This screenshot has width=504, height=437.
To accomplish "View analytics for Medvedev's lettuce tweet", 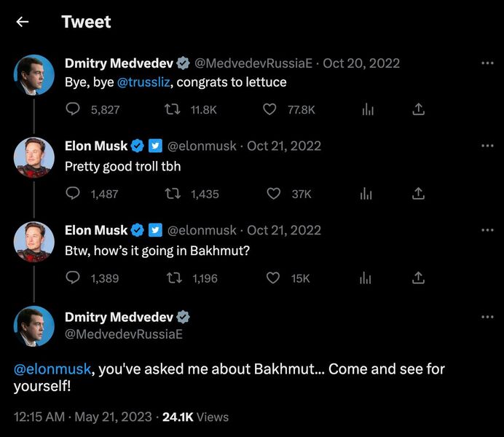I will [x=368, y=109].
